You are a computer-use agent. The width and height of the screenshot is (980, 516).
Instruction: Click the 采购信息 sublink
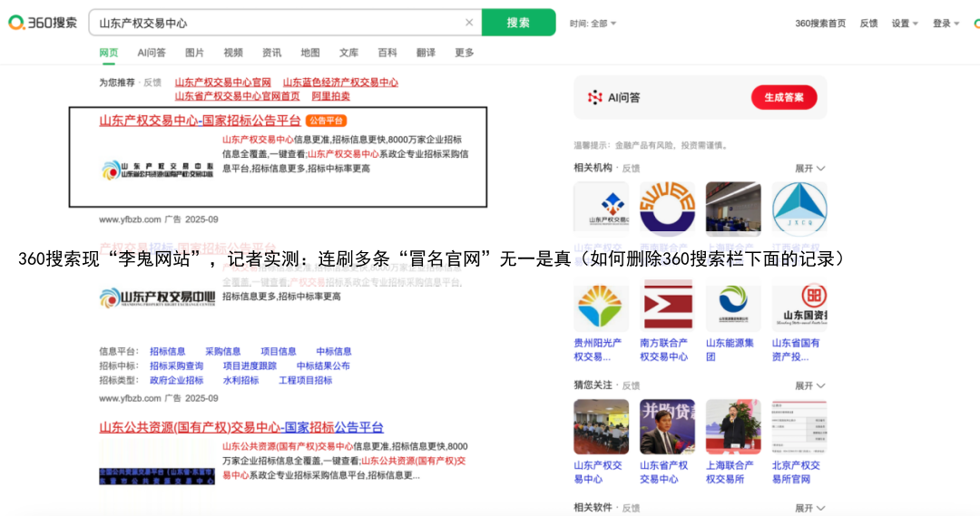point(223,352)
